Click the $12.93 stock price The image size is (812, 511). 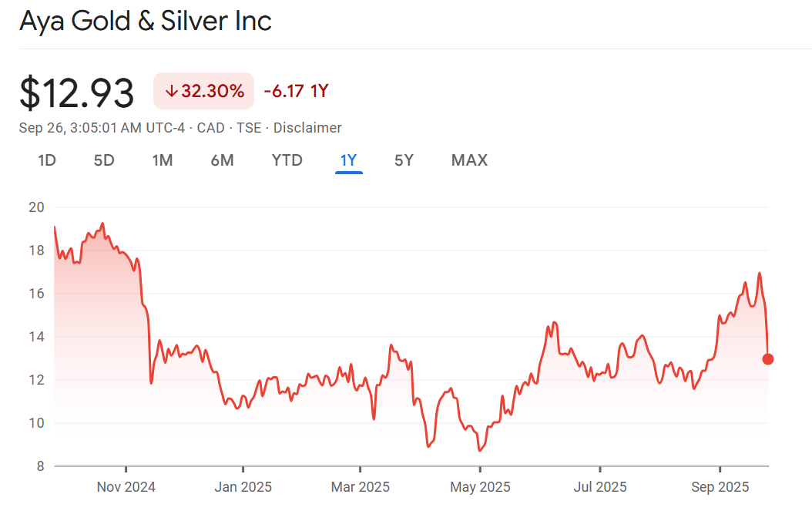click(x=77, y=92)
